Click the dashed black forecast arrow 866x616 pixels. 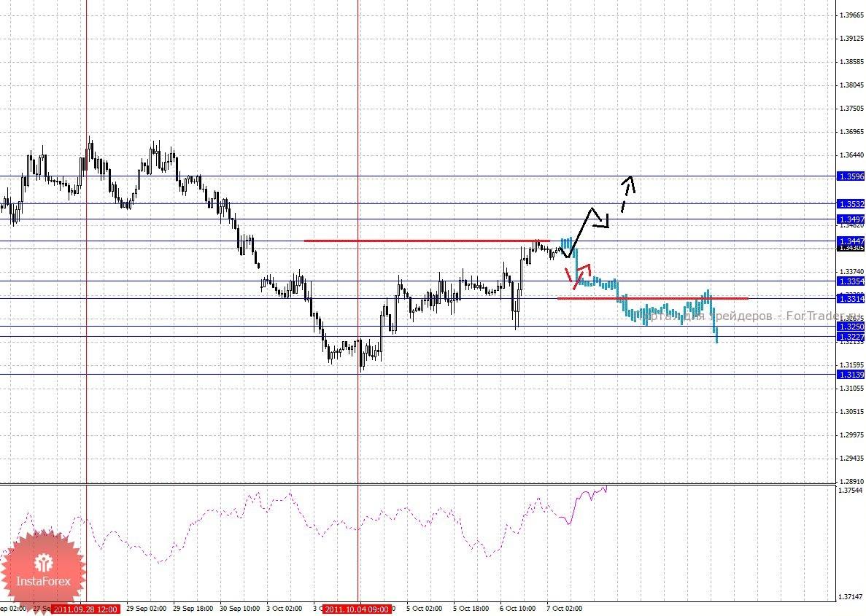pos(628,194)
